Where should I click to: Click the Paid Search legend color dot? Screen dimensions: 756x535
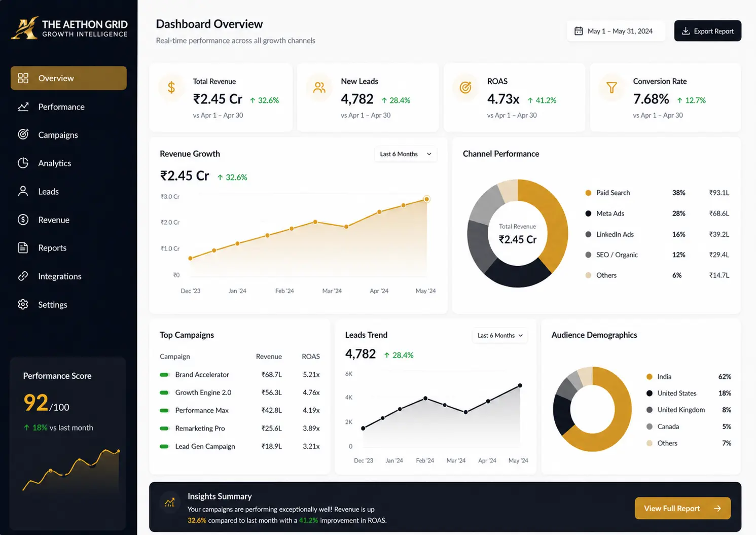(588, 193)
